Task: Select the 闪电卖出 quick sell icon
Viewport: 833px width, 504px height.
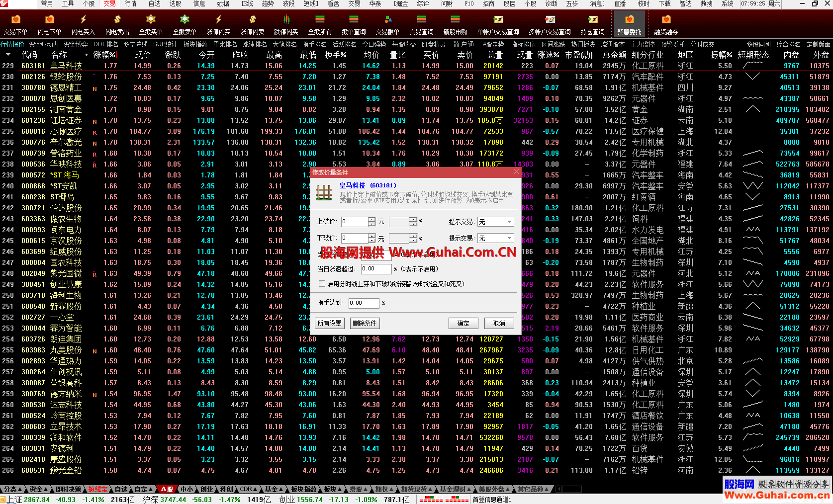Action: point(117,24)
